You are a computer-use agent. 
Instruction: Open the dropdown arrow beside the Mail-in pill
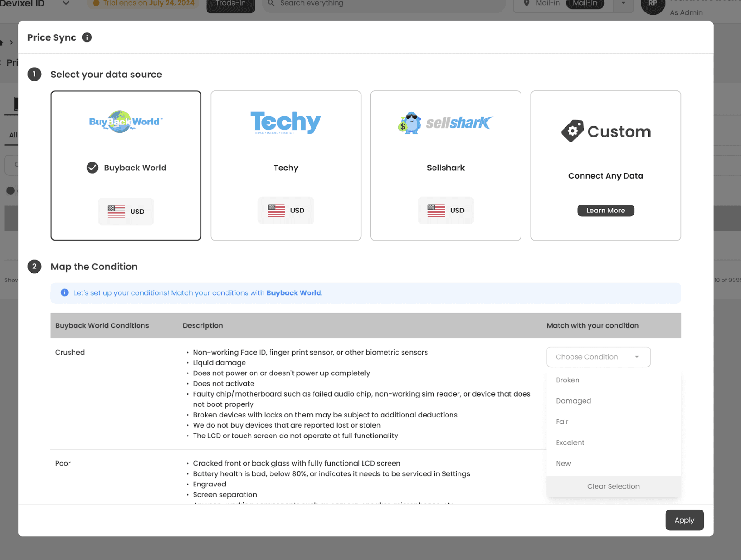(623, 4)
